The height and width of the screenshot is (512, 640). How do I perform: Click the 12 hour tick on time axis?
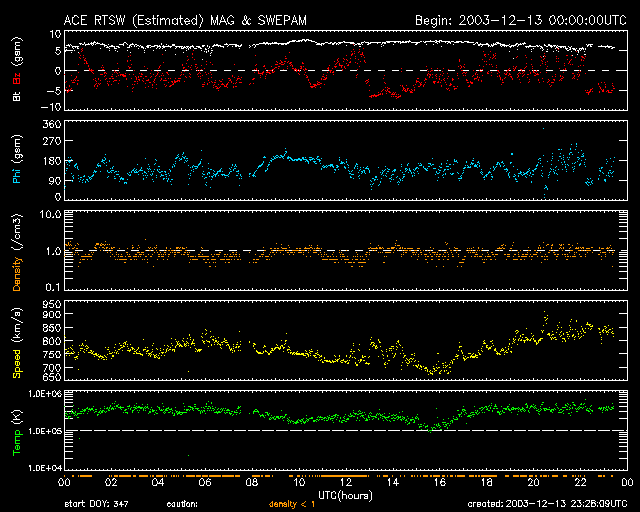click(x=343, y=482)
